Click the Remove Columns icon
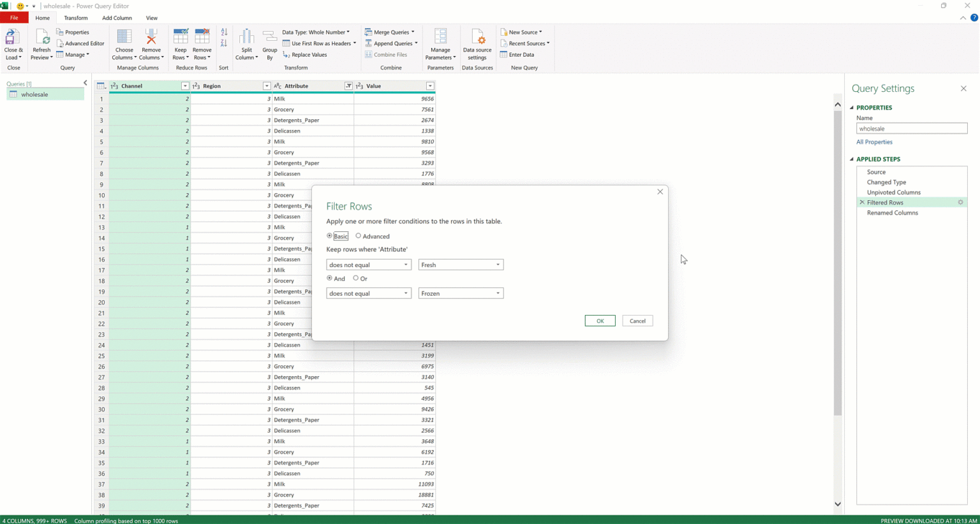Viewport: 980px width, 524px height. (x=151, y=38)
